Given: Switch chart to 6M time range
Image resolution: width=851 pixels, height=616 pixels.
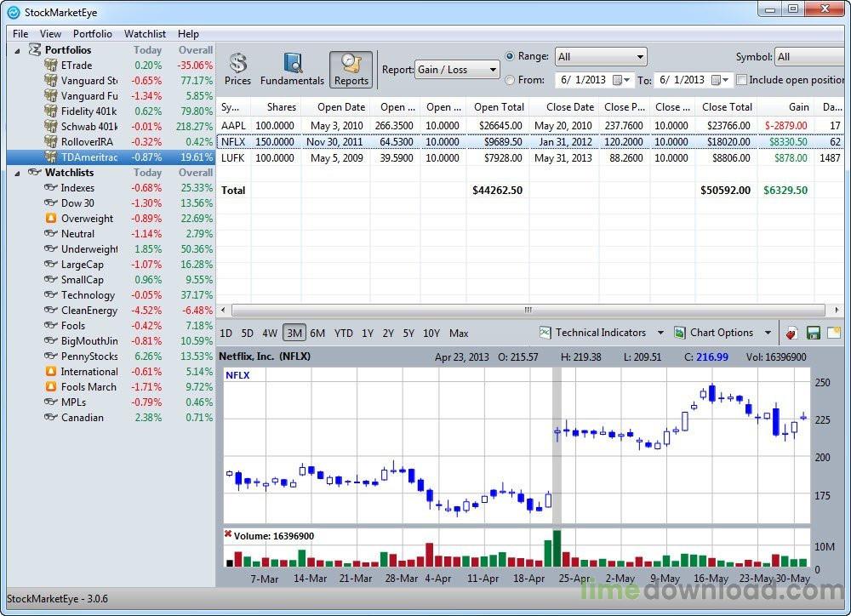Looking at the screenshot, I should coord(317,334).
